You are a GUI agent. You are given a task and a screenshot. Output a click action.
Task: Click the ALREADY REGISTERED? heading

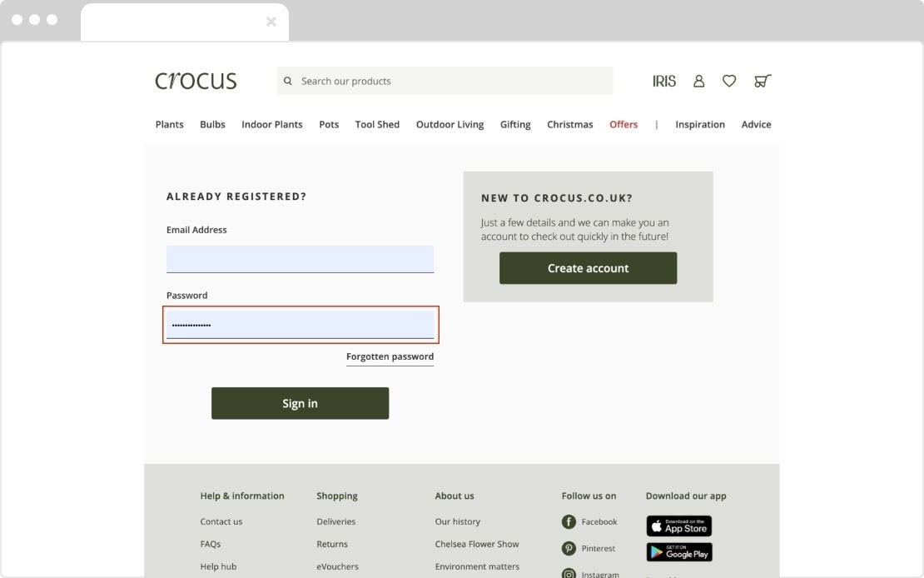(236, 197)
